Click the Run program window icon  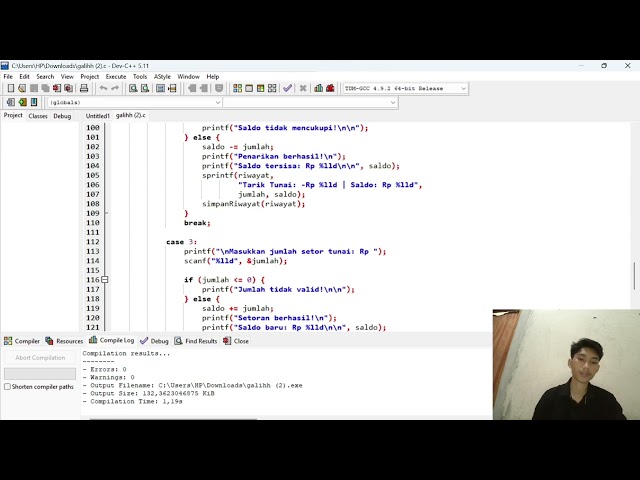[249, 88]
